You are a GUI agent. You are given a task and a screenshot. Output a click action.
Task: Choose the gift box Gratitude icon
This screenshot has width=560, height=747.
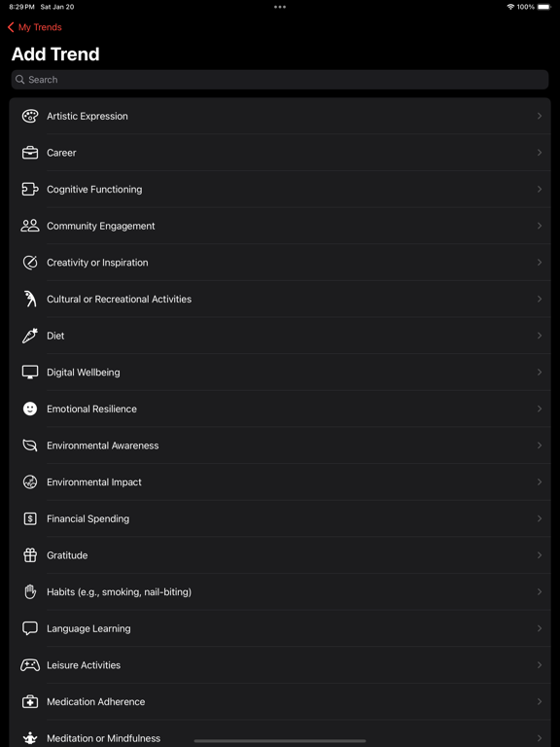30,555
